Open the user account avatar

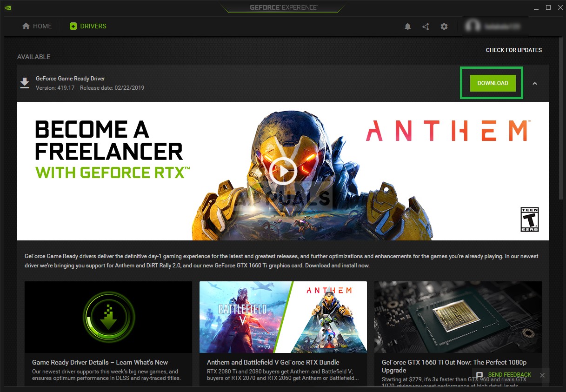[473, 27]
